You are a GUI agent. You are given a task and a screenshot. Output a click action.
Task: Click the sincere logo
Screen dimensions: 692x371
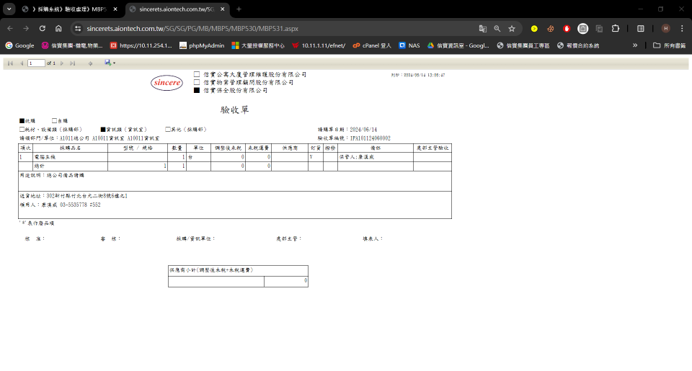click(x=167, y=82)
